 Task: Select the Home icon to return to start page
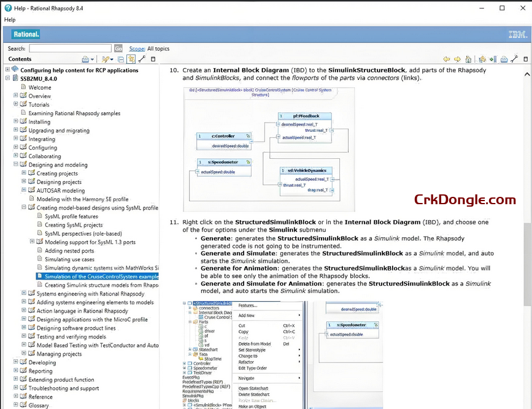(x=468, y=59)
